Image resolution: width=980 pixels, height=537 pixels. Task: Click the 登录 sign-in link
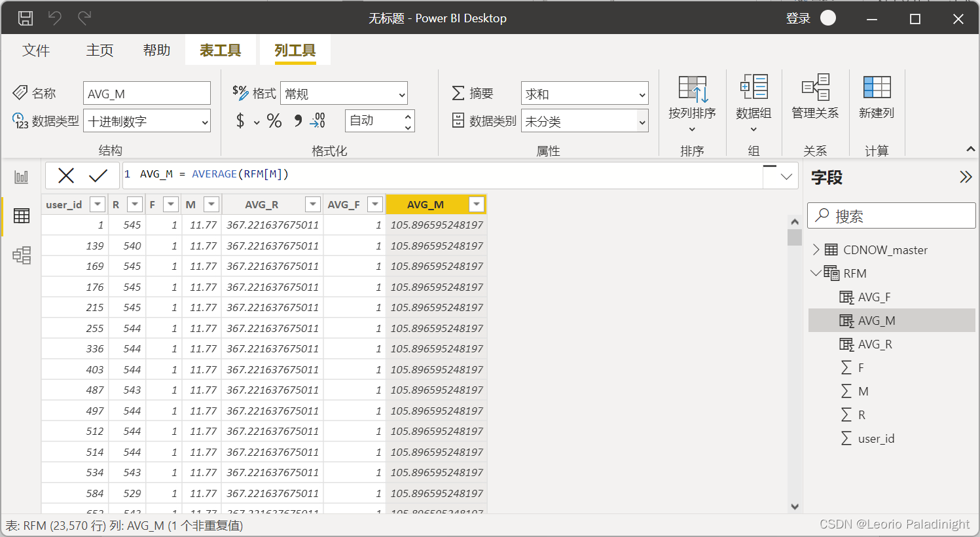tap(798, 18)
